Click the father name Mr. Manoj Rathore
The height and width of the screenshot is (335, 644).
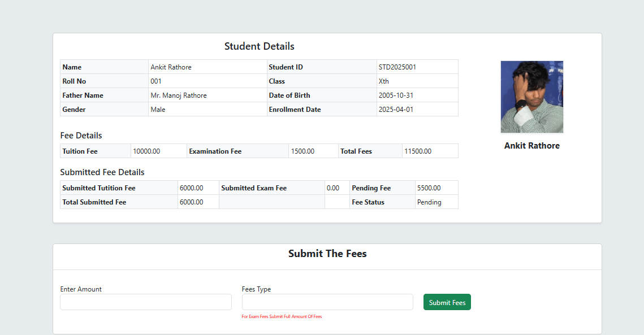(179, 95)
